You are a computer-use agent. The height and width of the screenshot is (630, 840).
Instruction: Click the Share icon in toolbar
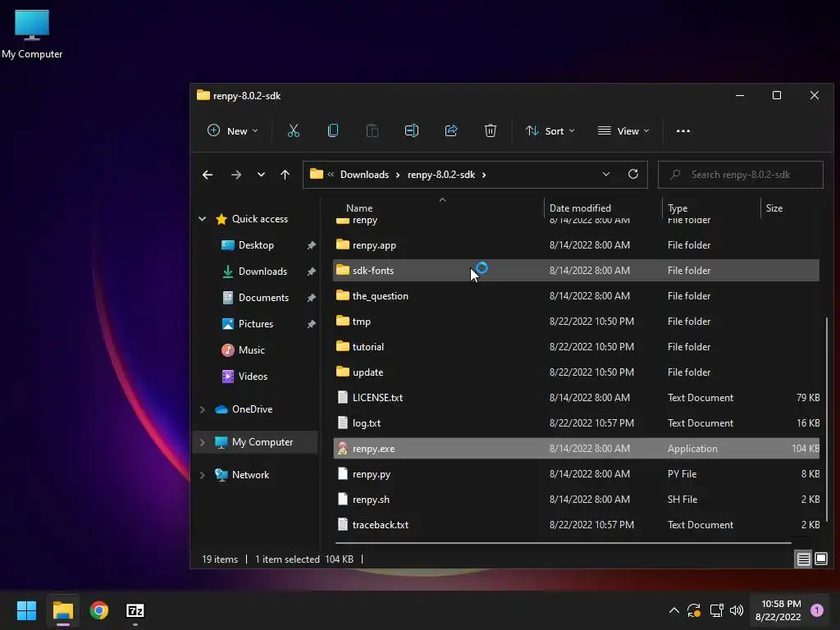pos(451,130)
